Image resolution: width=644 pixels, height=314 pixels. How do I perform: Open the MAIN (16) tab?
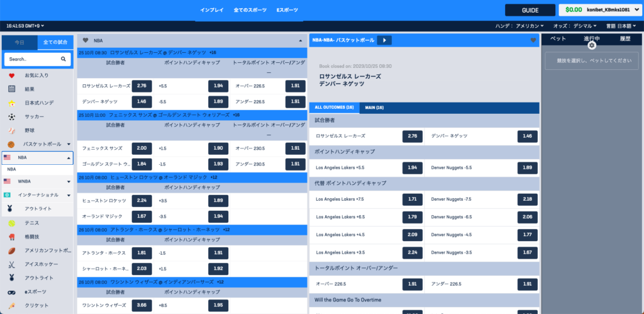[374, 108]
